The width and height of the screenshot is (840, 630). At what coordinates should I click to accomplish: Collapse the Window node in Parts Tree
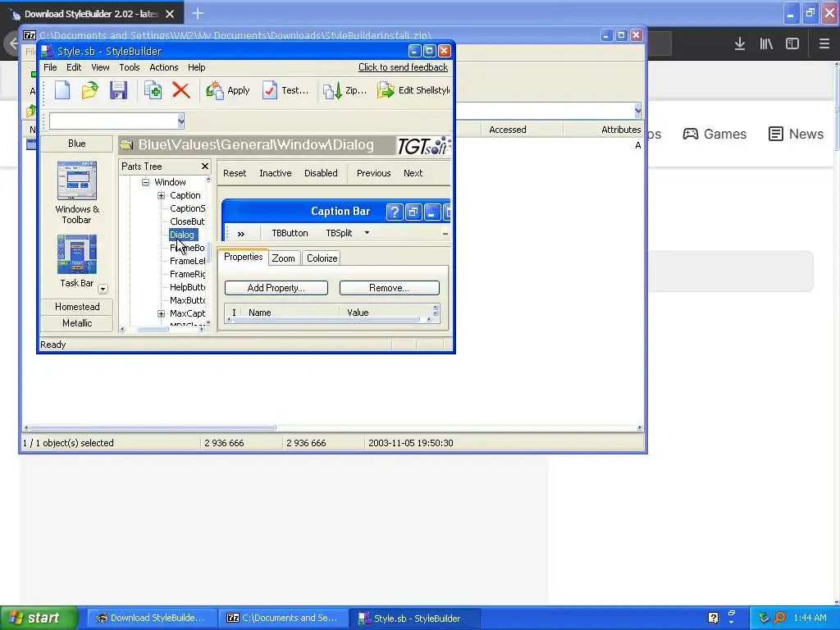point(145,182)
